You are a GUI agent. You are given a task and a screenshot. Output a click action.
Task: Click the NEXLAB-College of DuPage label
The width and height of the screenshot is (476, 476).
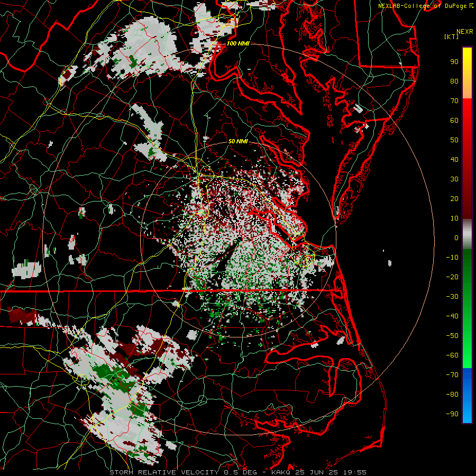(x=423, y=6)
